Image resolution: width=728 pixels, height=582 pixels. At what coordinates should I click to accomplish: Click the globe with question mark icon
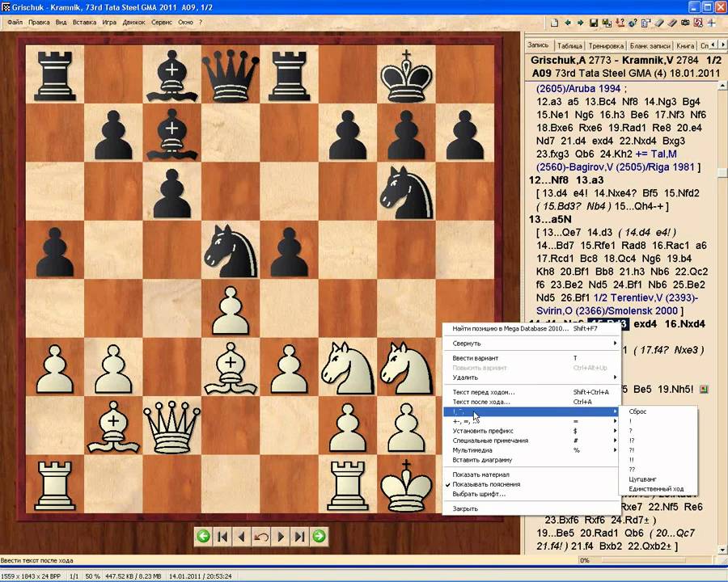[x=633, y=23]
